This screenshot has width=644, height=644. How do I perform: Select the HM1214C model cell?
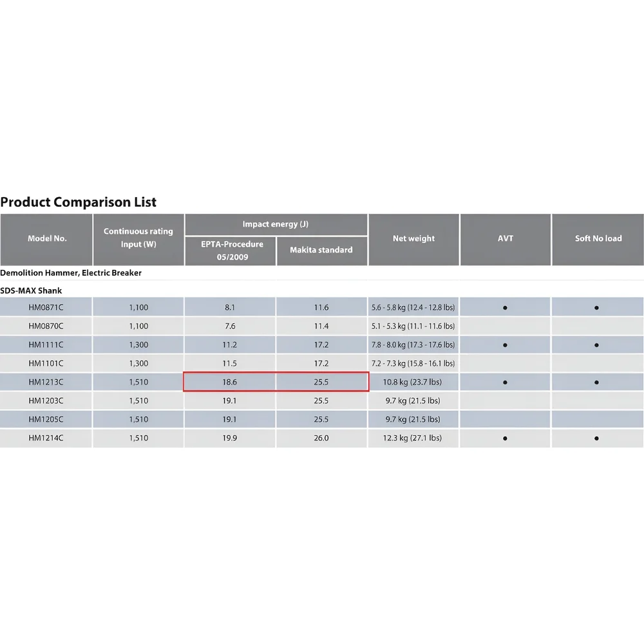(46, 438)
